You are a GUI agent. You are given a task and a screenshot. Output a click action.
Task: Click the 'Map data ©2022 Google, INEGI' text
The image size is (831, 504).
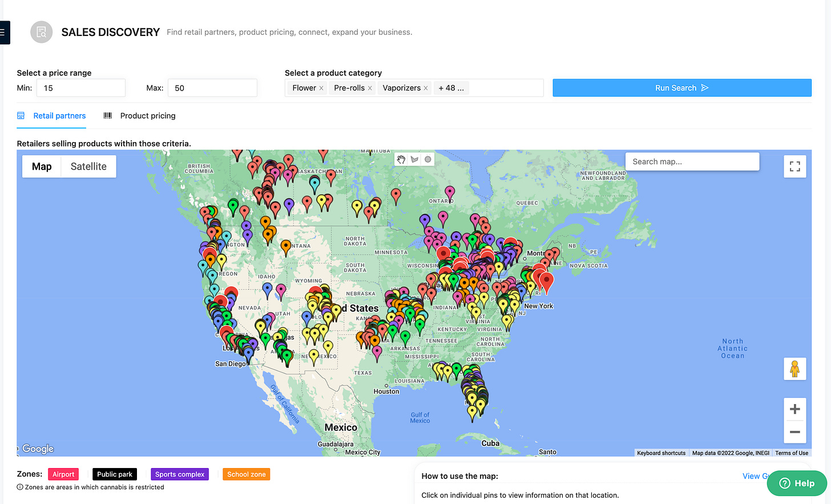tap(731, 453)
